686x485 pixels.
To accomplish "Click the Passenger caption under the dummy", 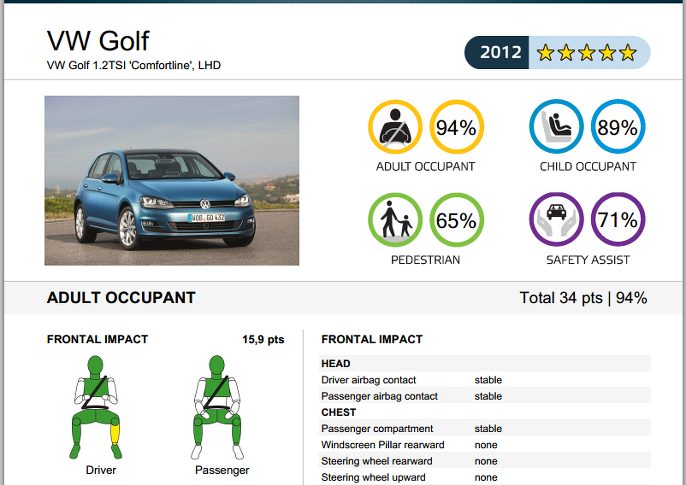I will 222,471.
